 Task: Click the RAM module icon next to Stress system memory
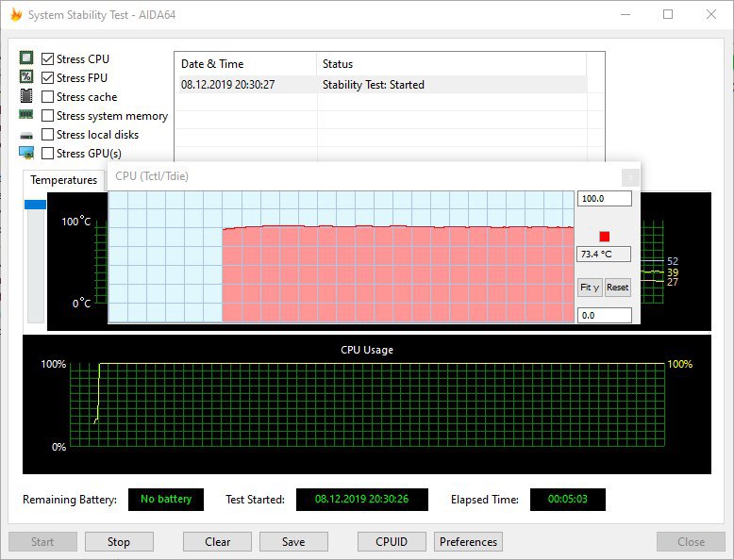pos(26,114)
